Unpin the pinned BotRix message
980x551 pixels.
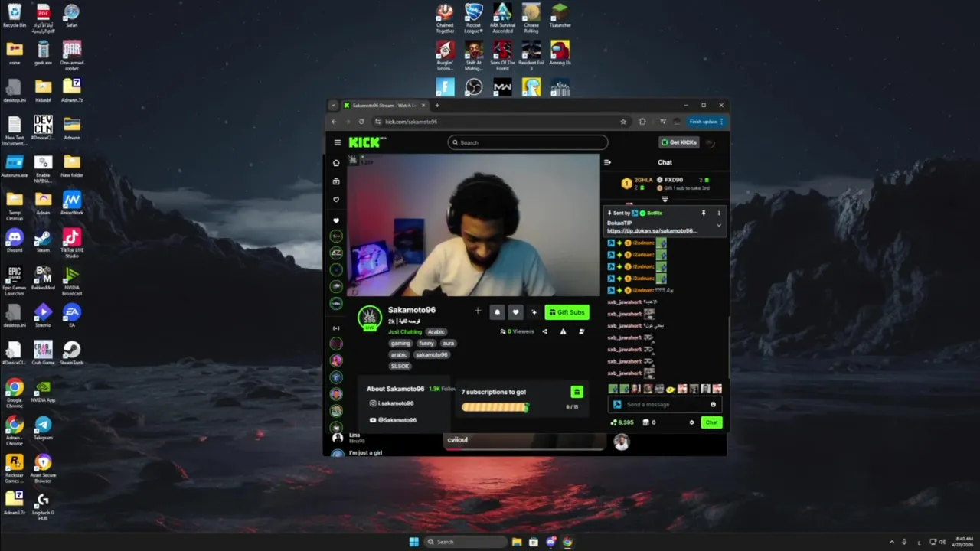(704, 213)
